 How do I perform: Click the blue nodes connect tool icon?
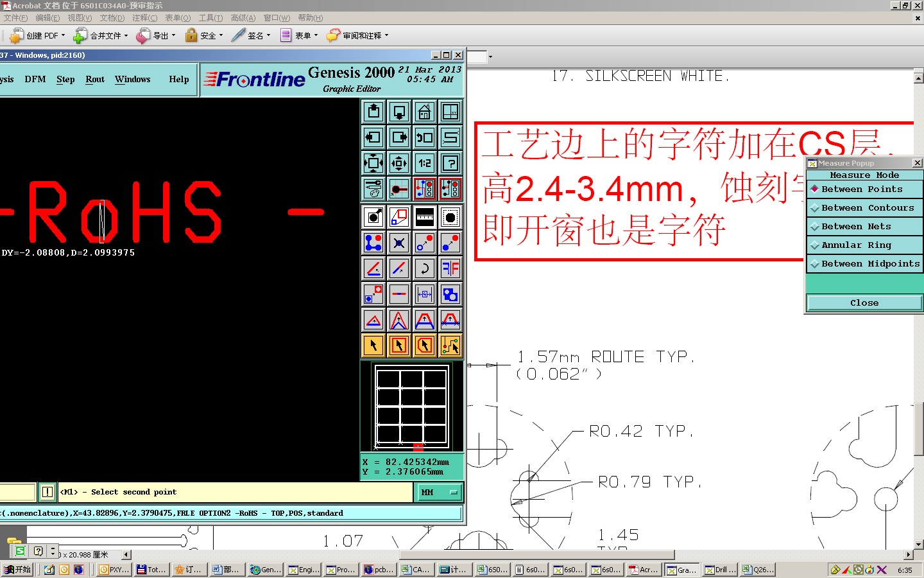[373, 243]
